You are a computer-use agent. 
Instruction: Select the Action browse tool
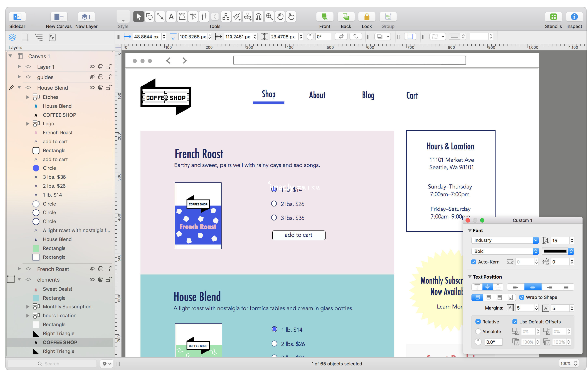291,17
